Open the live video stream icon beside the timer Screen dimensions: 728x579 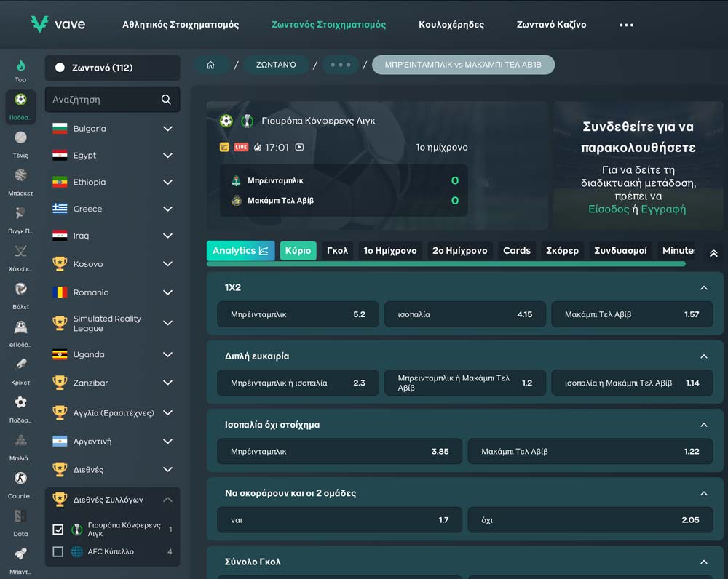pos(299,147)
